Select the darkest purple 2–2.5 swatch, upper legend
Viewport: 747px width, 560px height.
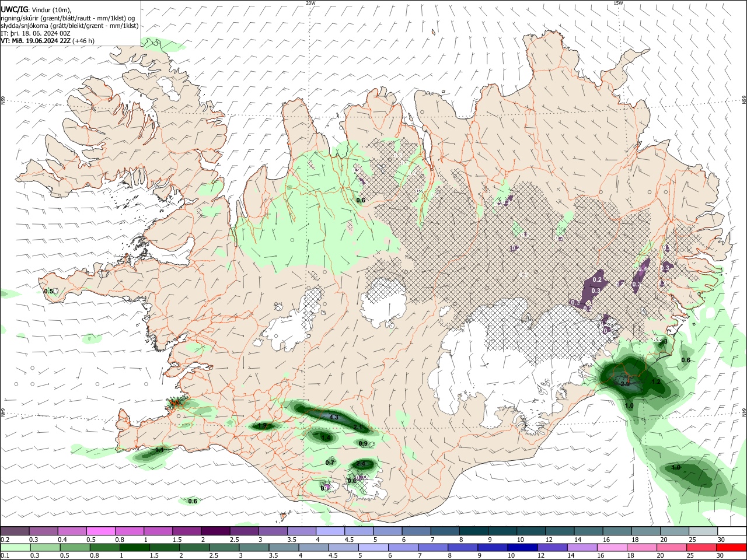point(216,531)
